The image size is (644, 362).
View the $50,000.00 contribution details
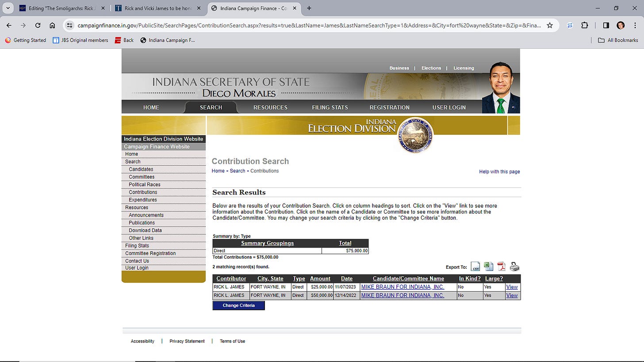click(x=512, y=295)
